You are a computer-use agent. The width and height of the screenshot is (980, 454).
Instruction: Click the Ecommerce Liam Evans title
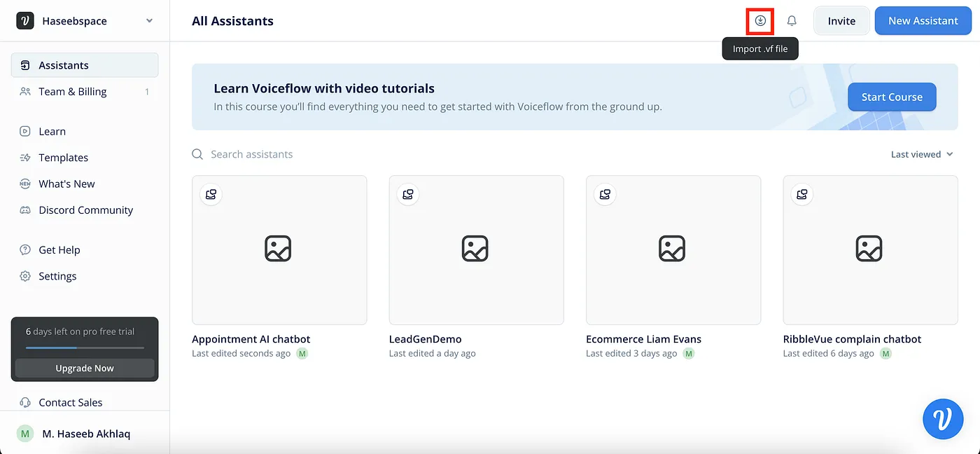tap(644, 339)
